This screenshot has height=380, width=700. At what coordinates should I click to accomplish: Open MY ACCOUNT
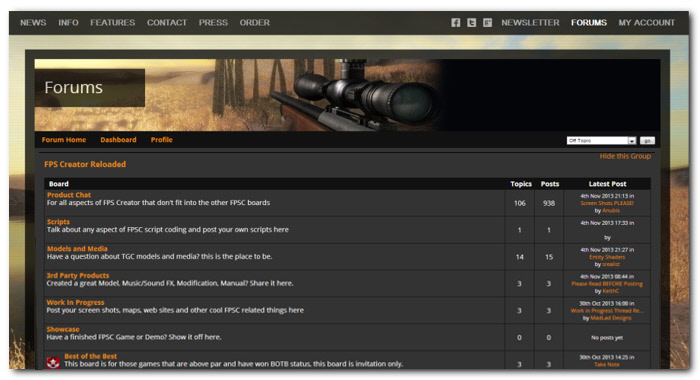point(647,22)
